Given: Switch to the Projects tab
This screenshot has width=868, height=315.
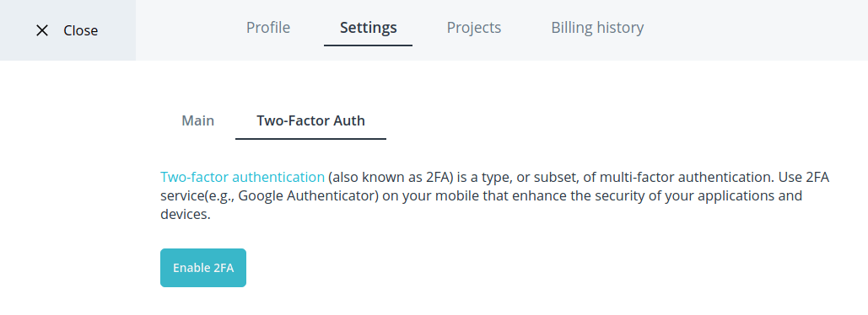Looking at the screenshot, I should pos(474,28).
